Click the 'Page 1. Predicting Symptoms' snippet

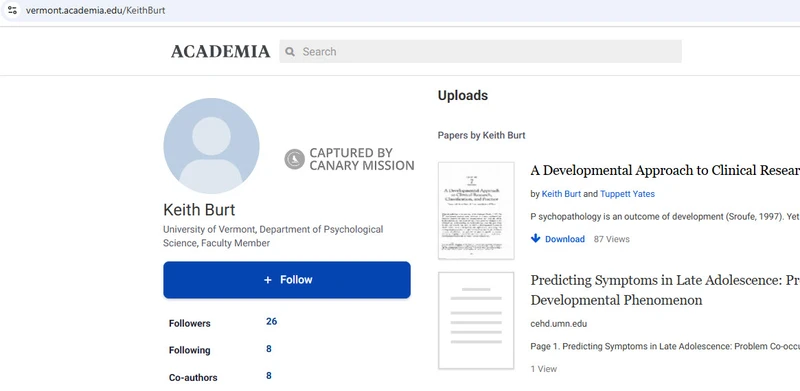click(x=665, y=346)
